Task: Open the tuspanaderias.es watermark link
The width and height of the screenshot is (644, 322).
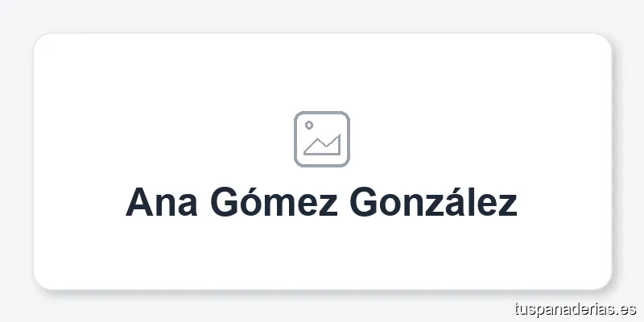Action: [x=575, y=308]
